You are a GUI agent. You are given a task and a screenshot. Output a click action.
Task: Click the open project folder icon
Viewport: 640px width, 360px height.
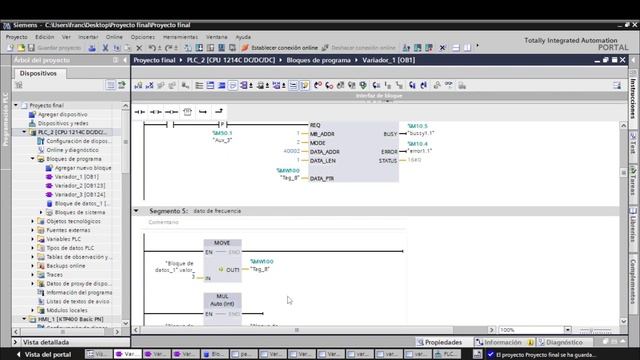(x=21, y=48)
